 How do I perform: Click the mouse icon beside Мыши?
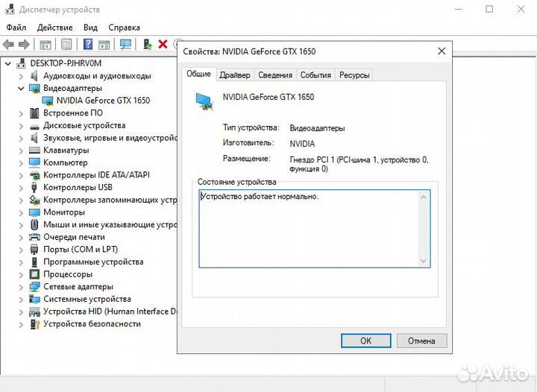point(34,225)
